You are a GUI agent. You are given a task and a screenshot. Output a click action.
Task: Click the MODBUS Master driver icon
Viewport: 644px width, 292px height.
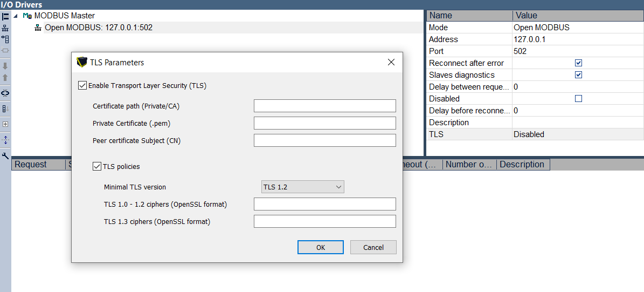click(x=27, y=16)
